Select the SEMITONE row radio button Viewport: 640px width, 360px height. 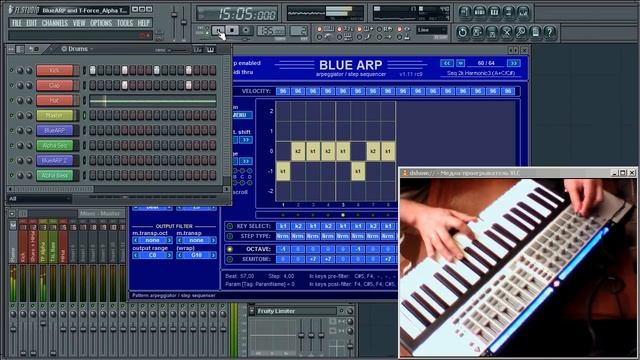coord(230,259)
